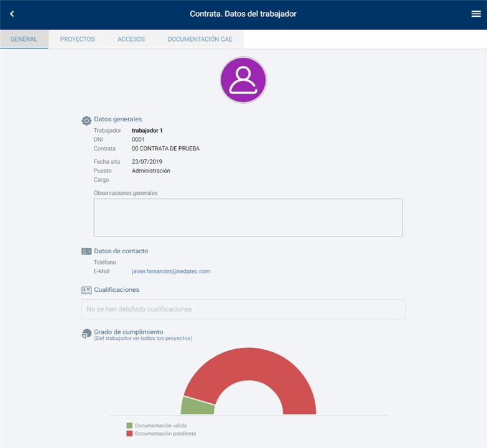
Task: Open the Proyectos tab
Action: pyautogui.click(x=77, y=39)
